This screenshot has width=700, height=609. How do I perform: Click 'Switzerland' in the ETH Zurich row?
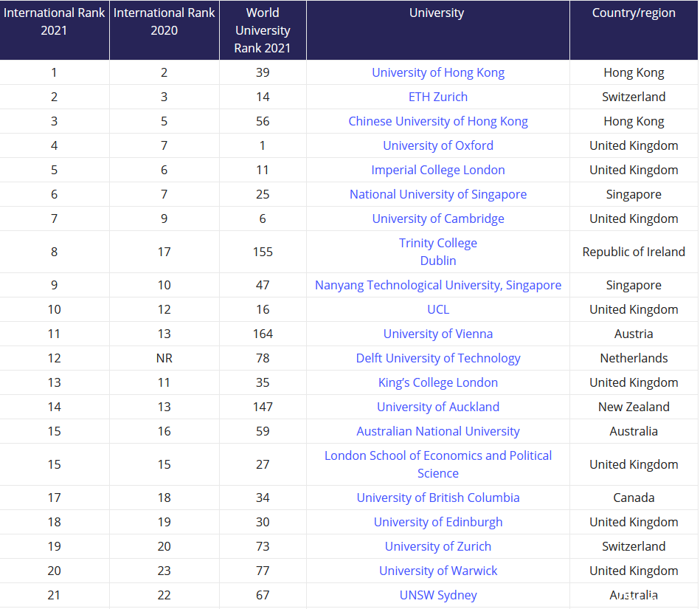pos(634,97)
